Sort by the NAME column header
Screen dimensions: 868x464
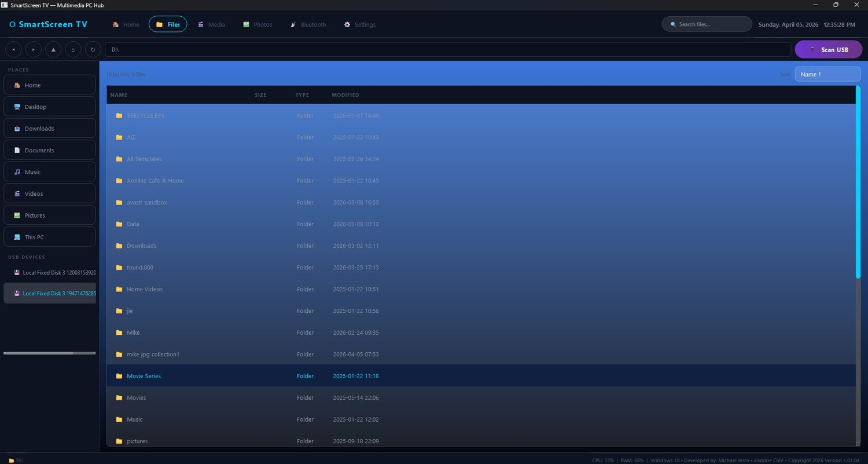pyautogui.click(x=119, y=95)
